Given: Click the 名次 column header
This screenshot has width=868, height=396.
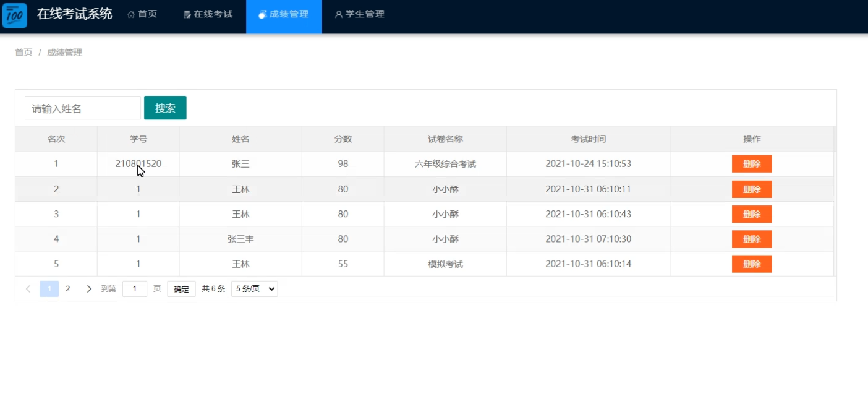Looking at the screenshot, I should pyautogui.click(x=56, y=139).
